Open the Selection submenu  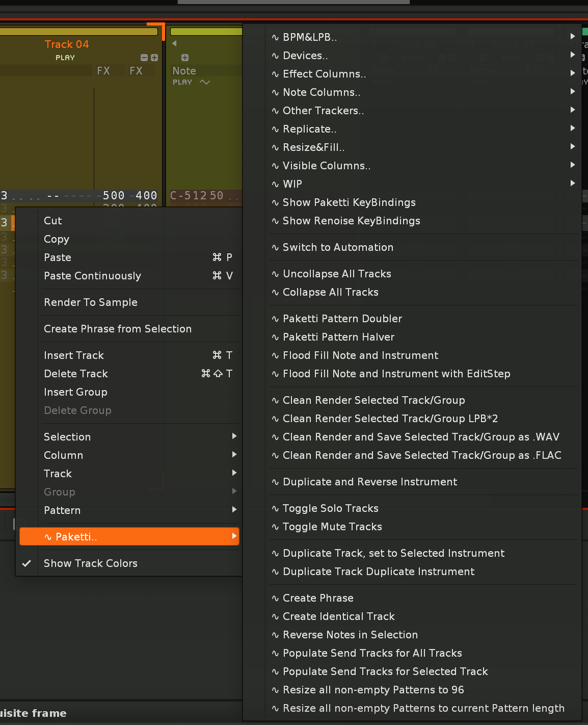[67, 437]
